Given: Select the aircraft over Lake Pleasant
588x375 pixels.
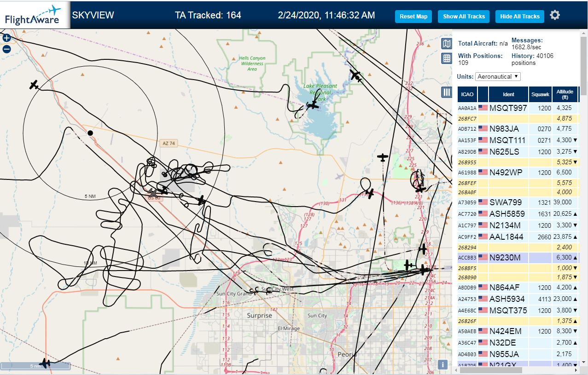Looking at the screenshot, I should (x=313, y=105).
